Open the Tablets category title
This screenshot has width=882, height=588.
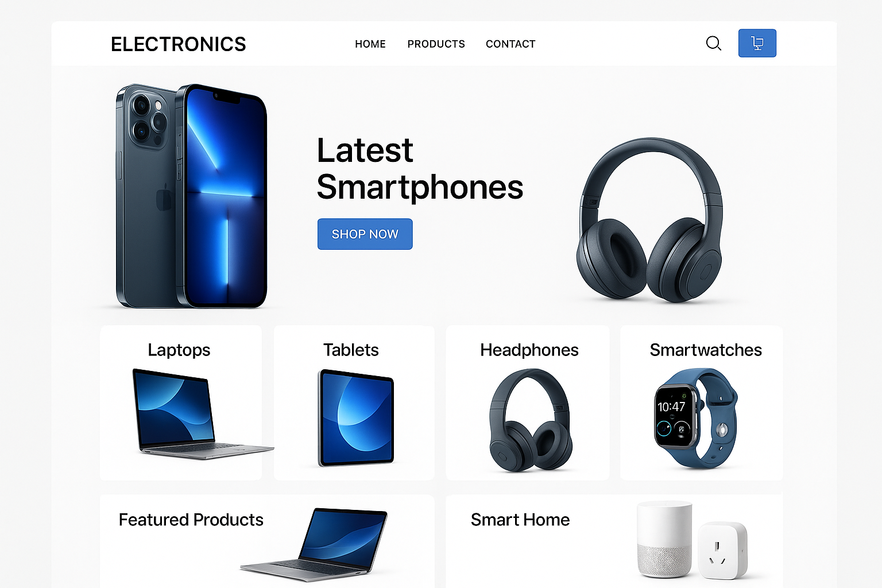point(351,350)
